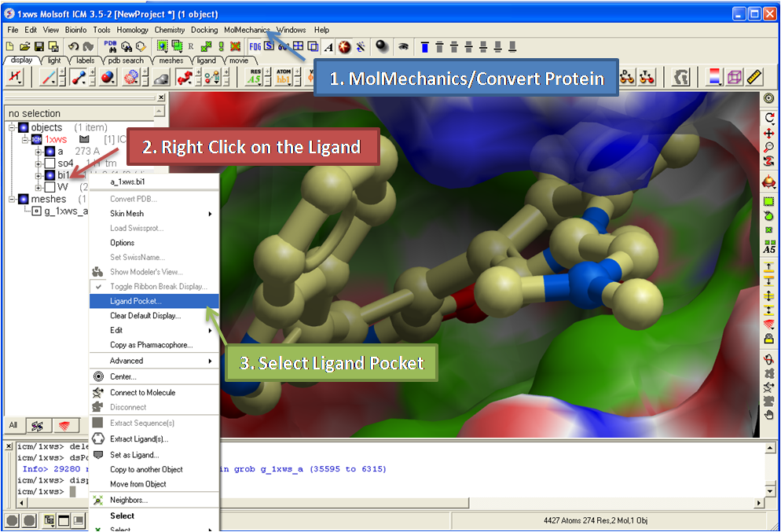This screenshot has height=532, width=781.
Task: Collapse the 1xws object node
Action: coord(25,139)
